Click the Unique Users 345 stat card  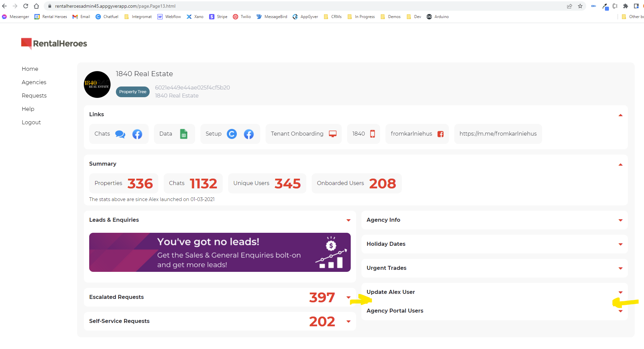267,183
